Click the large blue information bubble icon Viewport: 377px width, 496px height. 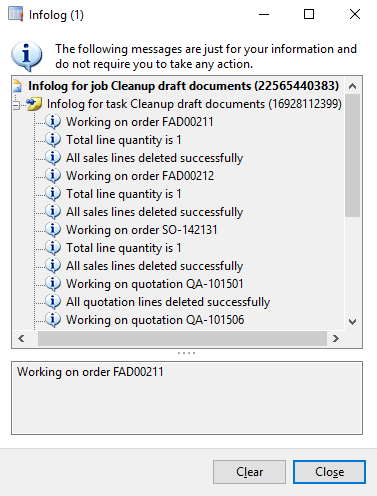pos(27,56)
